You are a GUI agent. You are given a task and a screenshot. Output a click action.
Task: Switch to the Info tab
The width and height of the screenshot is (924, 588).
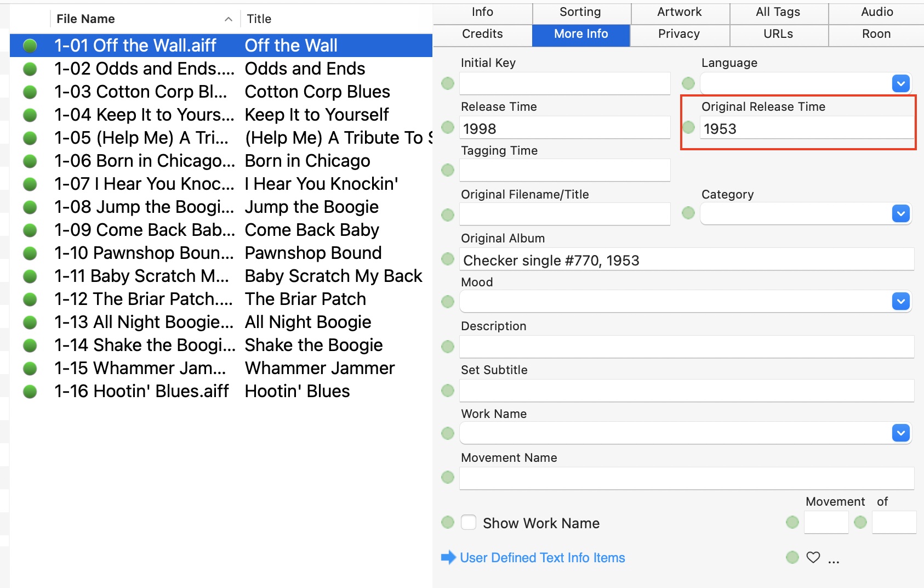482,12
